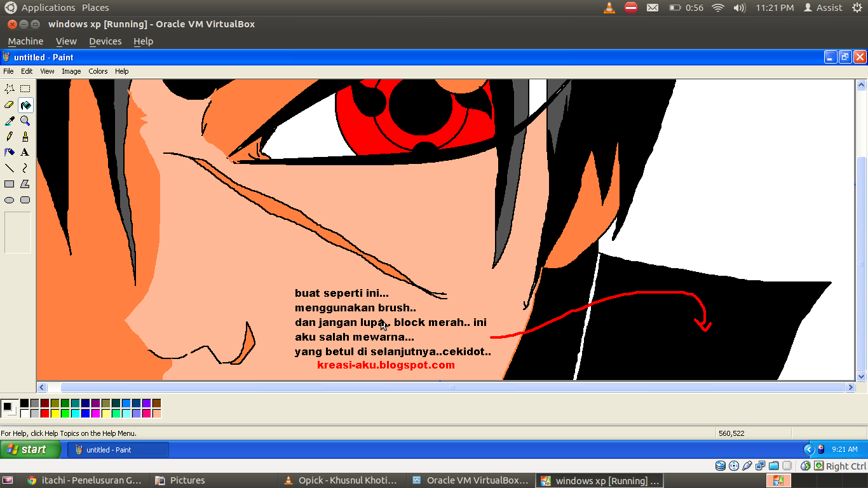
Task: Select the Polygon tool
Action: tap(25, 184)
